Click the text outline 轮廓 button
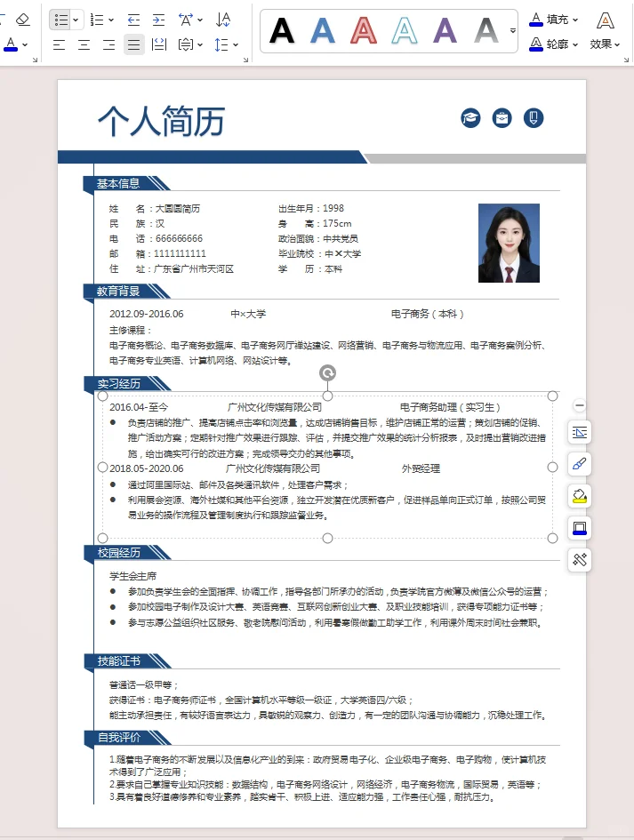This screenshot has width=634, height=840. pos(553,44)
